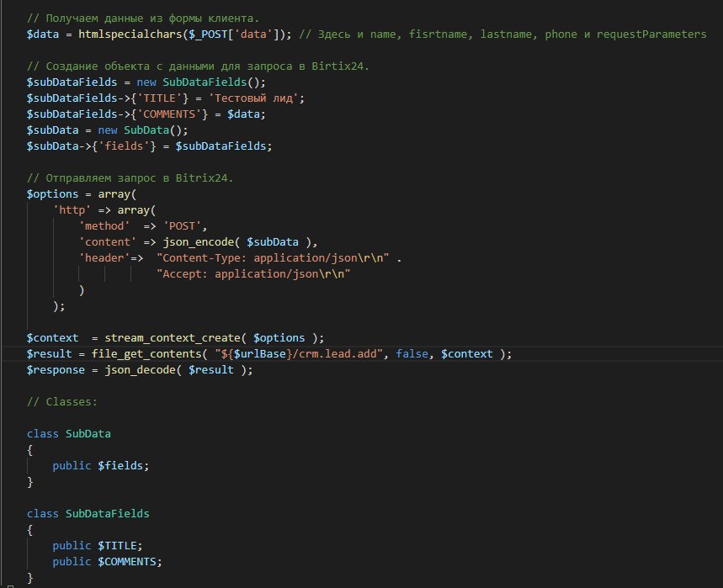
Task: Click $result at the start of its assignment
Action: [50, 354]
